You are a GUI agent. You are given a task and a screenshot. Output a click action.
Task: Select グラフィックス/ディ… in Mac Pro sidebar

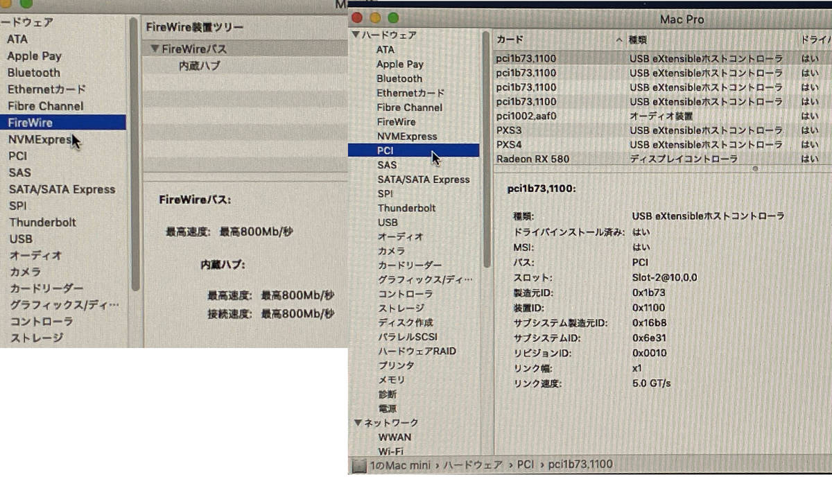[425, 280]
